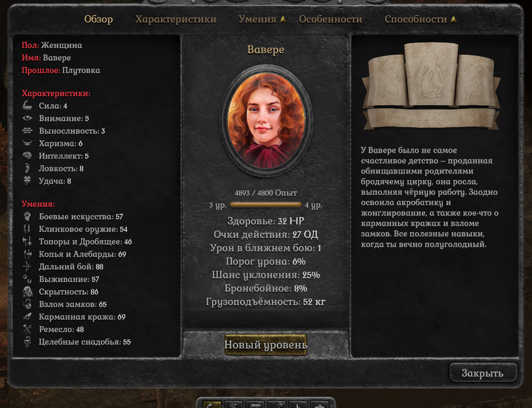This screenshot has height=408, width=532.
Task: Click Вавере's oval portrait
Action: click(266, 120)
